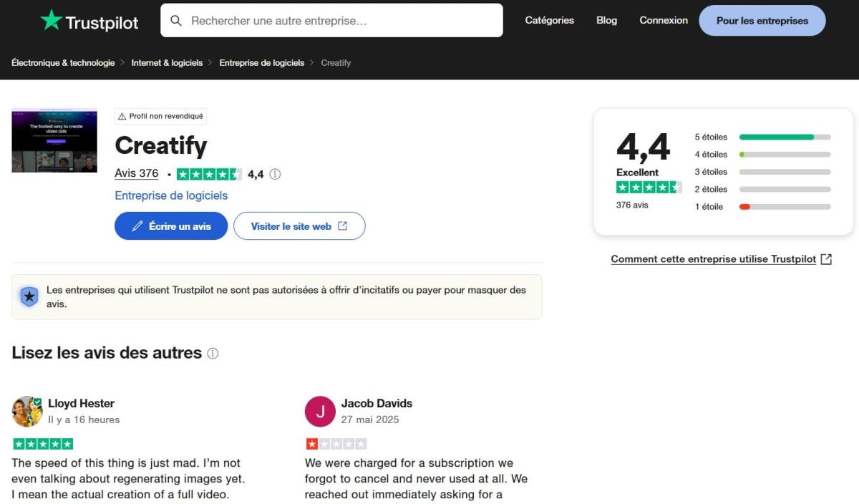The height and width of the screenshot is (504, 859).
Task: Click the Écrire un avis button
Action: 171,226
